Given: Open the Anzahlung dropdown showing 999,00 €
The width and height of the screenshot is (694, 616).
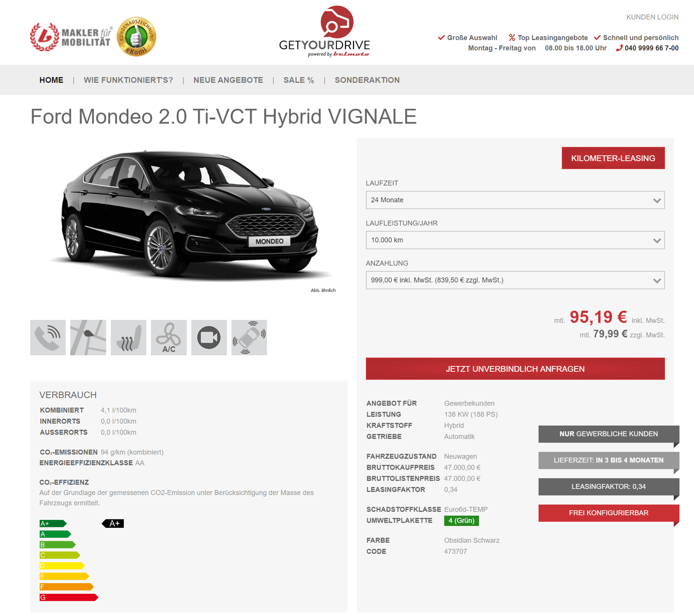Looking at the screenshot, I should pos(515,280).
